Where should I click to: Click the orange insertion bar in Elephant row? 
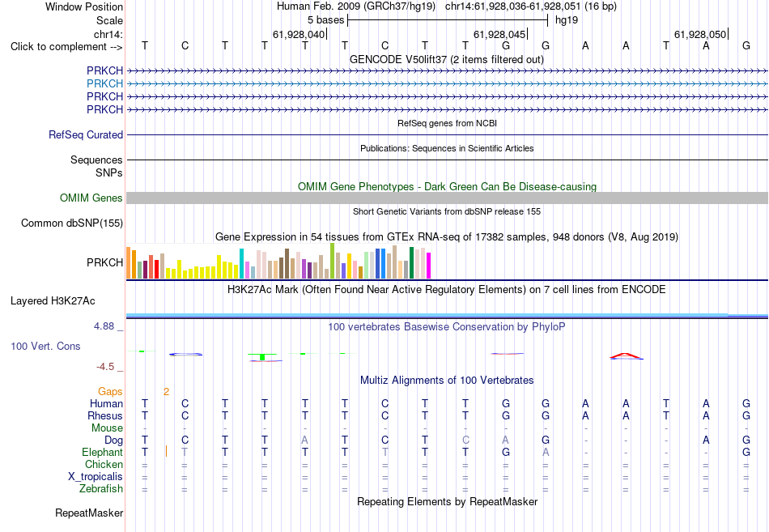(166, 452)
